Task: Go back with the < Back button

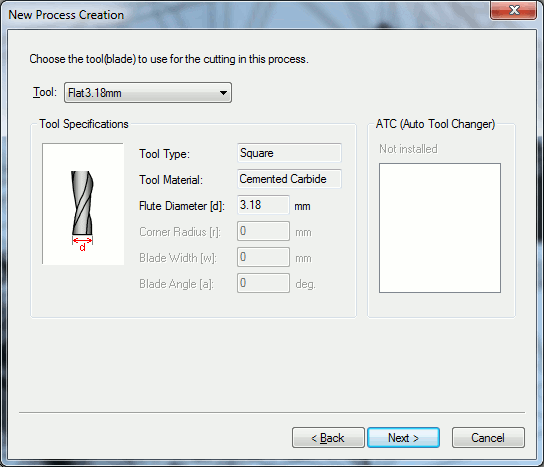Action: (328, 438)
